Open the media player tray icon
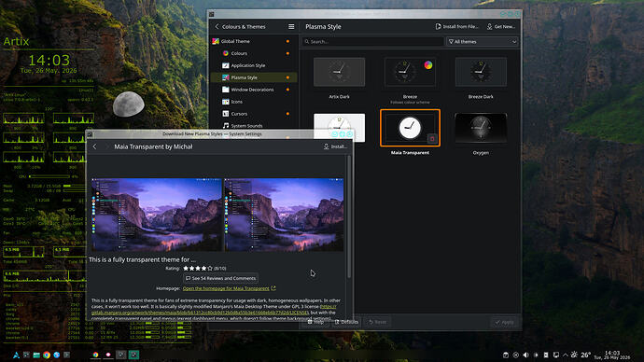The height and width of the screenshot is (362, 644). [516, 355]
